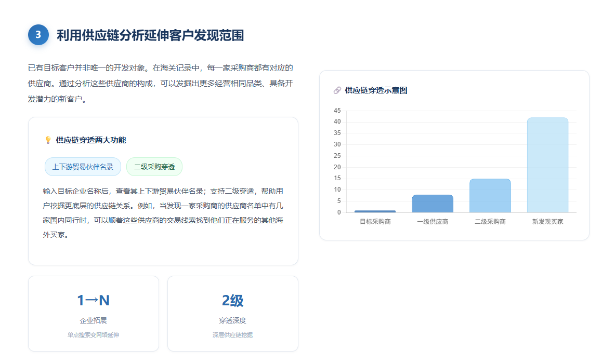The image size is (615, 364).
Task: Click the lightbulb icon beside 供应链穿透两大功能
Action: 48,140
